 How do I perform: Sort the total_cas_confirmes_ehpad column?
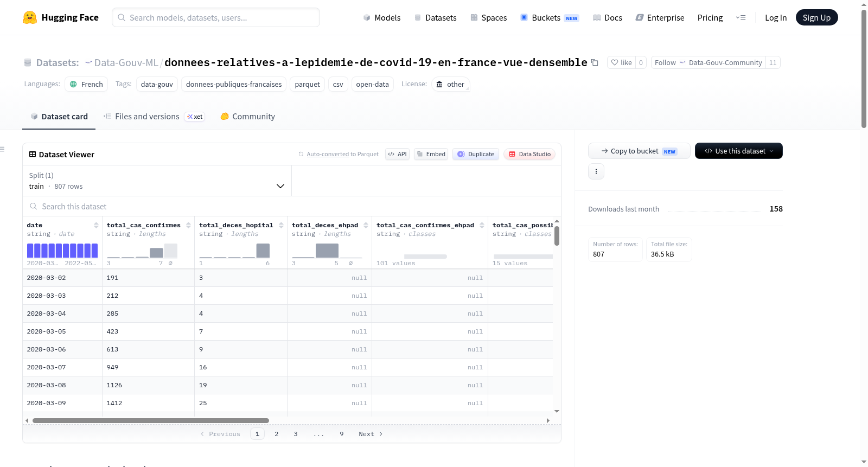(482, 225)
